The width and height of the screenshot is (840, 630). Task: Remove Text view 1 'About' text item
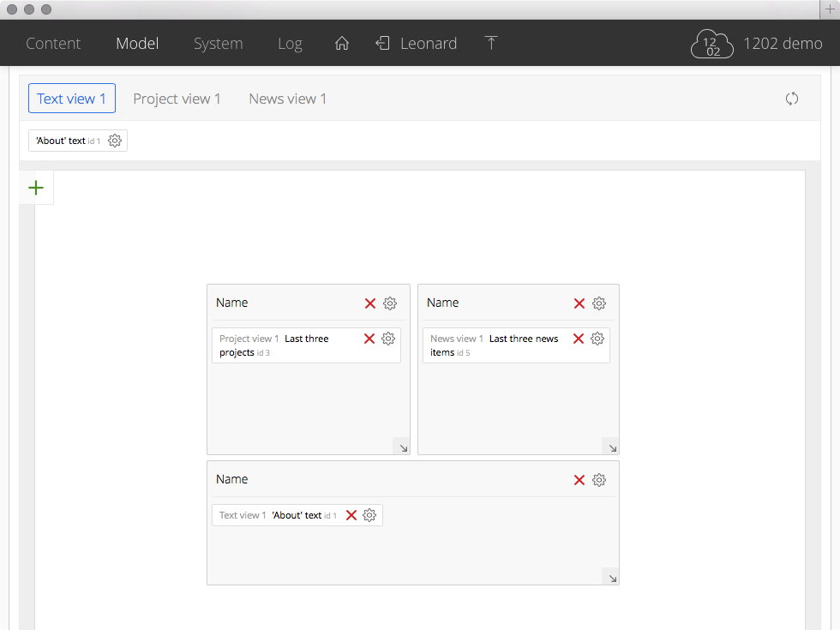tap(351, 515)
